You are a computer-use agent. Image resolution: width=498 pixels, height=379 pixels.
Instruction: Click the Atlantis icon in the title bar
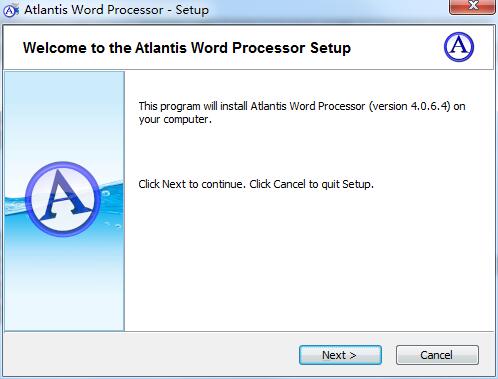10,10
